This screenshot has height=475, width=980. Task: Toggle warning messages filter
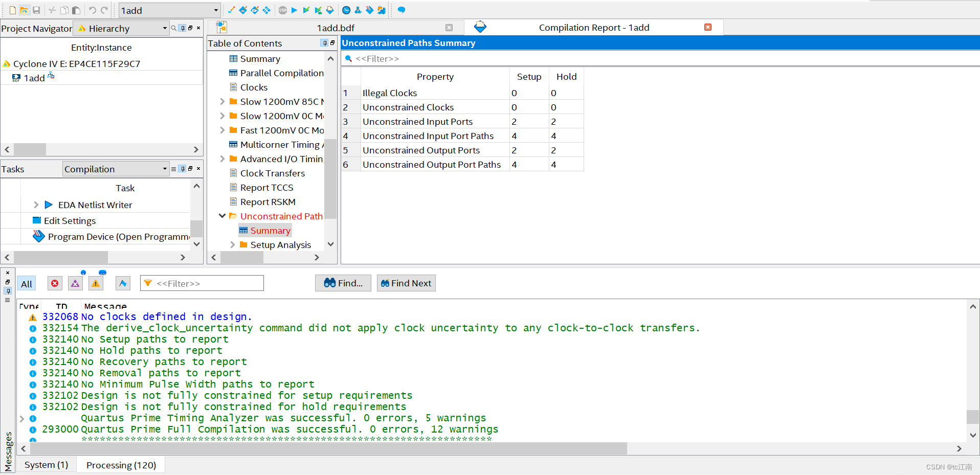point(96,283)
